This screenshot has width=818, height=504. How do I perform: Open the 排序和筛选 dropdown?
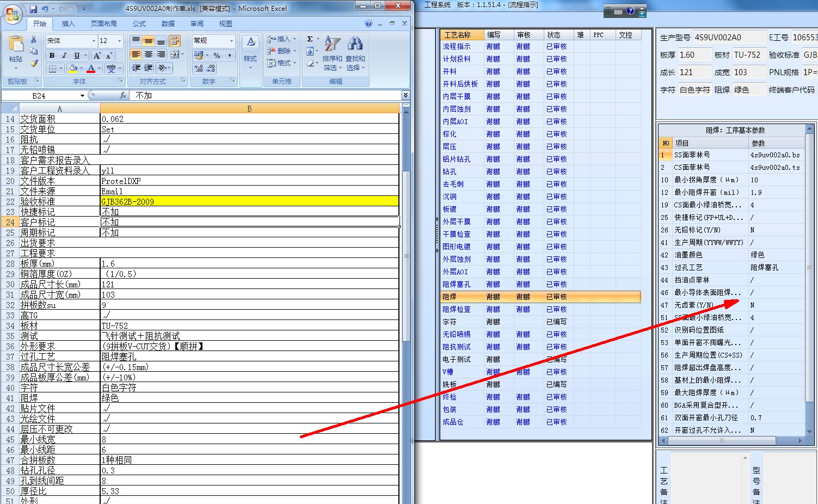(x=332, y=53)
